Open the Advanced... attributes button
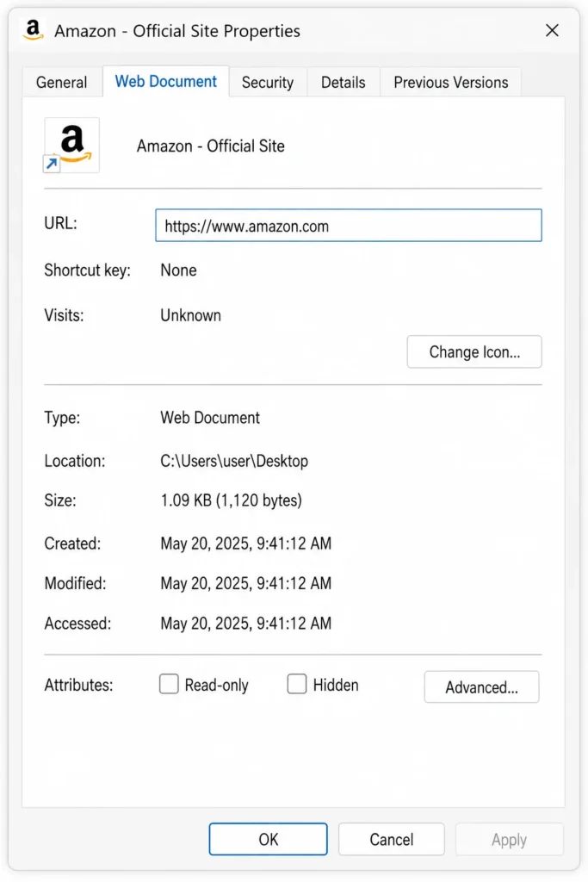 (x=482, y=686)
